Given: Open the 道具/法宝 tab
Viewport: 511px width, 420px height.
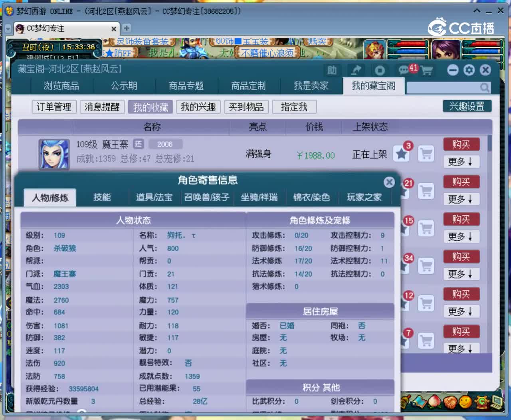Looking at the screenshot, I should pyautogui.click(x=154, y=197).
